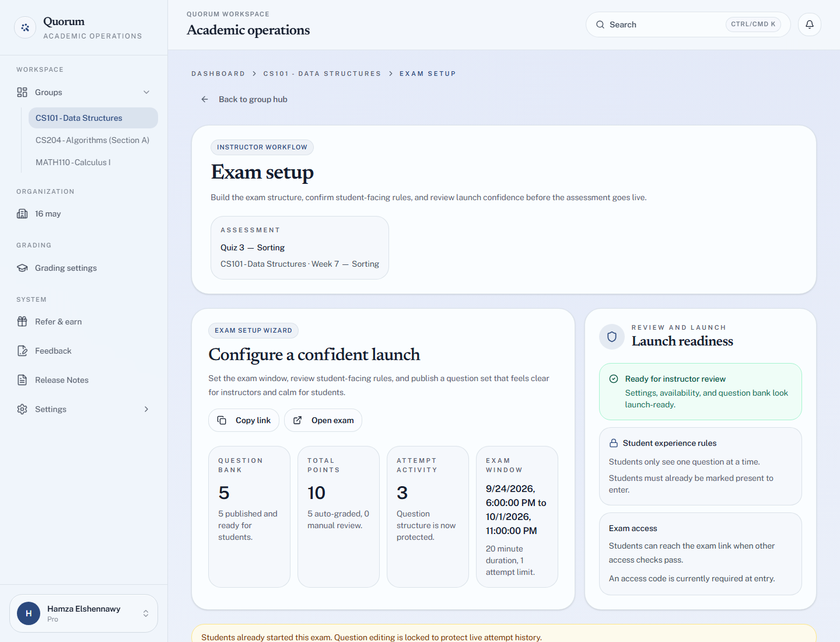The width and height of the screenshot is (840, 642).
Task: Click the Quorum logo icon
Action: pyautogui.click(x=25, y=27)
